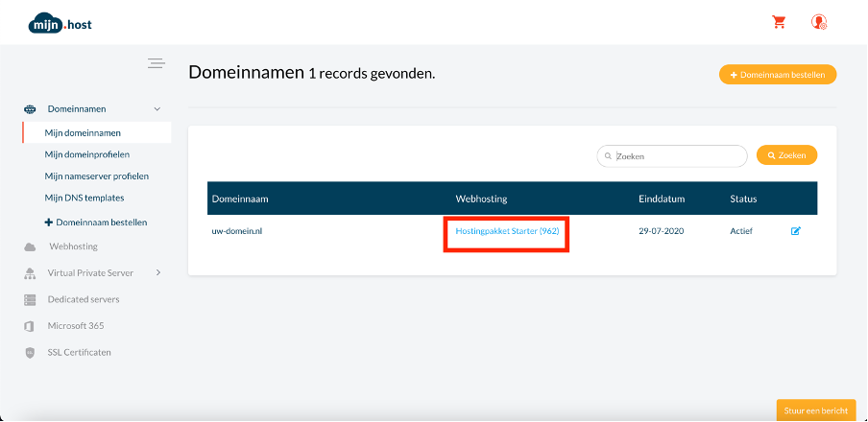Click the Dedicated servers rack icon
868x422 pixels.
(x=30, y=300)
